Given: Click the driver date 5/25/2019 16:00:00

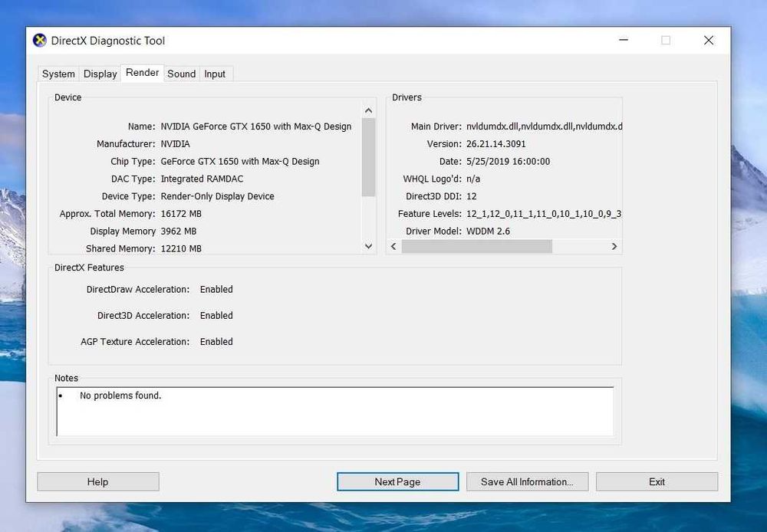Looking at the screenshot, I should coord(509,161).
